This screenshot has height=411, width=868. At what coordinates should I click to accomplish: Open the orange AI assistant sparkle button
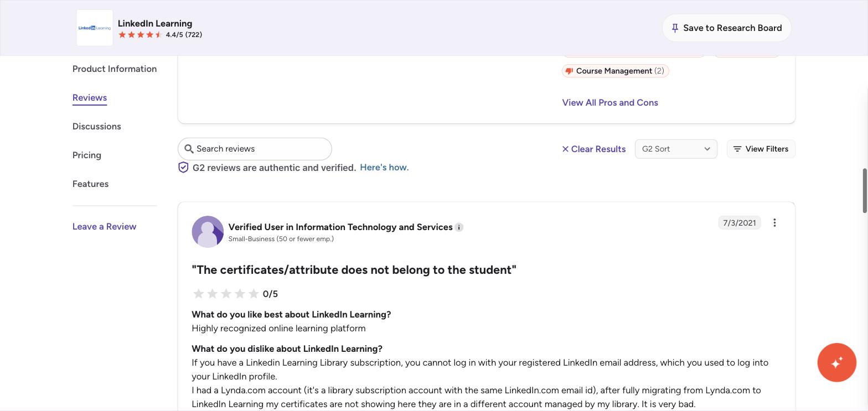coord(837,362)
